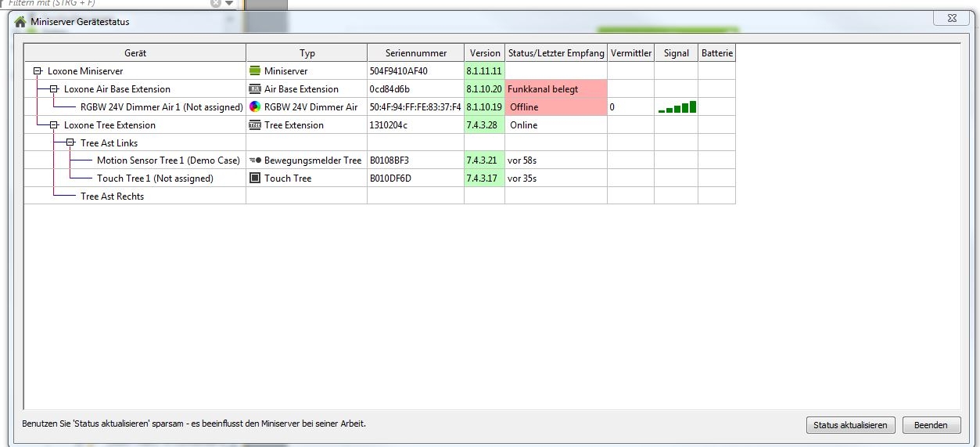The image size is (980, 447).
Task: Click serial number 0cd84d6b
Action: 389,89
